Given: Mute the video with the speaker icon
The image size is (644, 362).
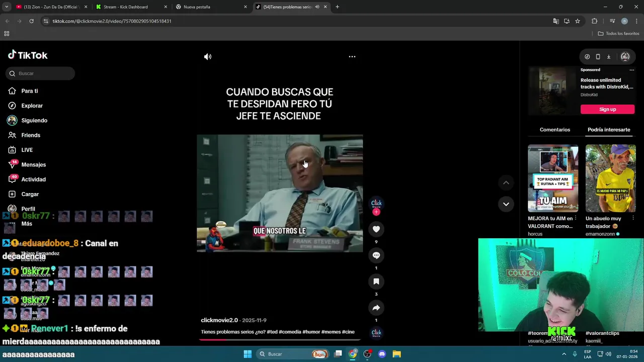Looking at the screenshot, I should 208,57.
